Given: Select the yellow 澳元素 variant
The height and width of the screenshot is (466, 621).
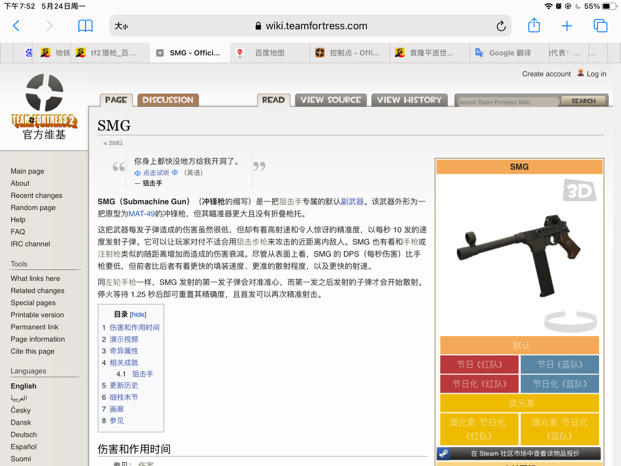Looking at the screenshot, I should [x=520, y=403].
